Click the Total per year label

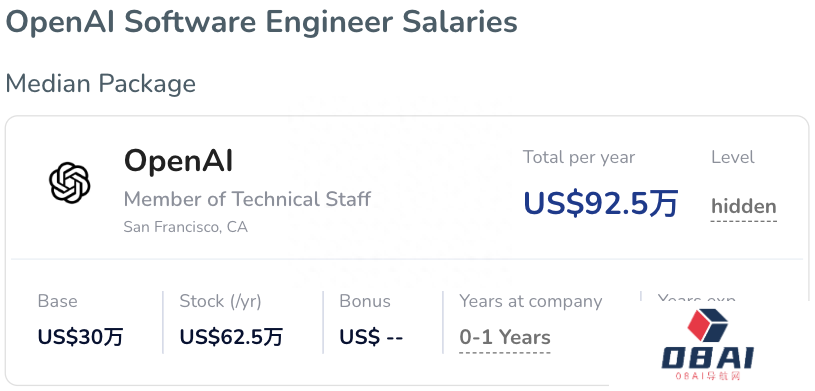click(x=579, y=157)
